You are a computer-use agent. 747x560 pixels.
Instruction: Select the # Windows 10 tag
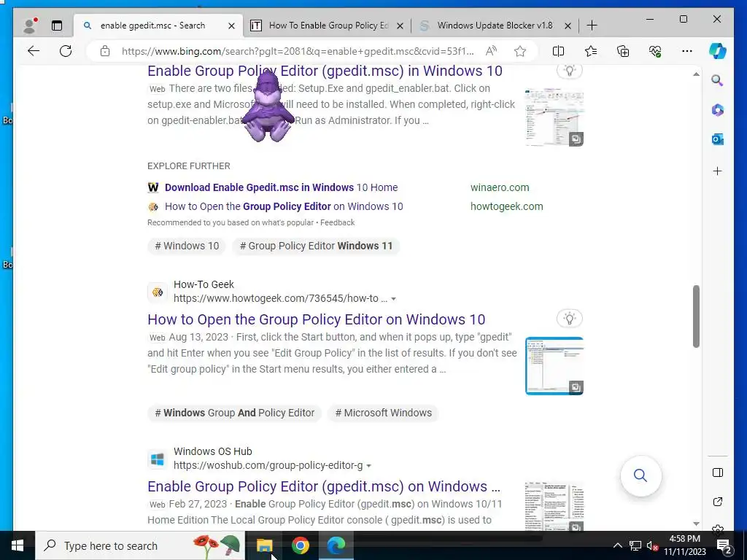pos(187,246)
